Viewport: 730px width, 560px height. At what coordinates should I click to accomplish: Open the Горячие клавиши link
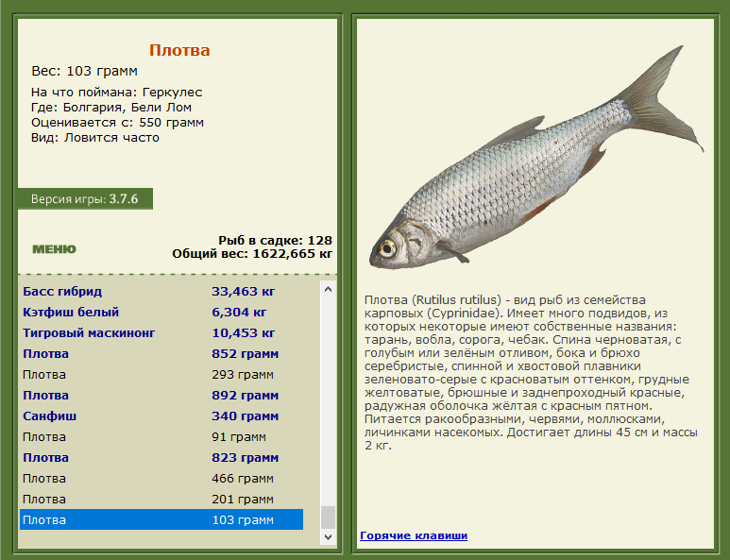click(414, 535)
